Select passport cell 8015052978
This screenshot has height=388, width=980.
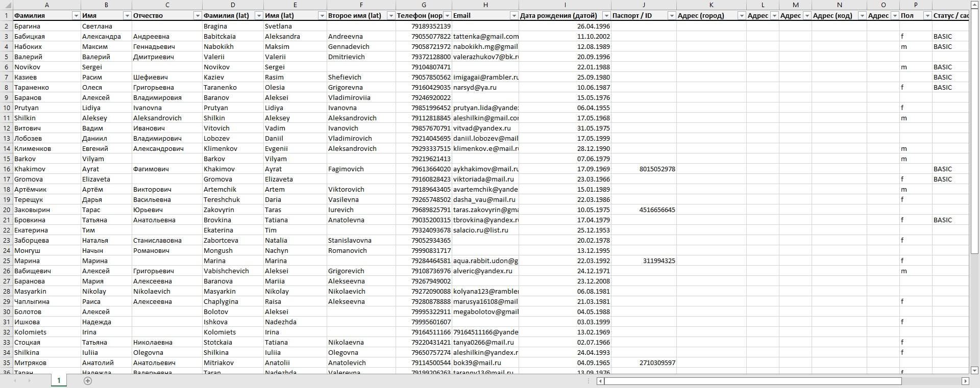[644, 169]
